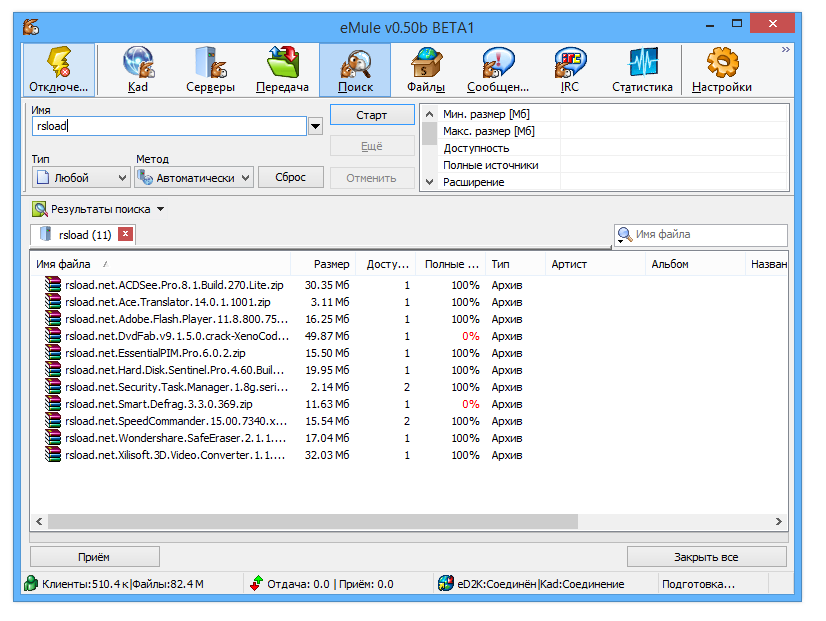826x621 pixels.
Task: Click the Приём download button
Action: click(95, 557)
